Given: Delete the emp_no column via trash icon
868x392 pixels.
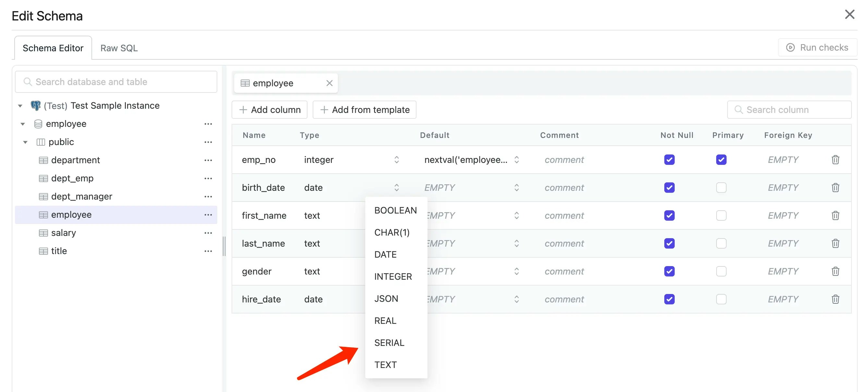Looking at the screenshot, I should coord(835,159).
